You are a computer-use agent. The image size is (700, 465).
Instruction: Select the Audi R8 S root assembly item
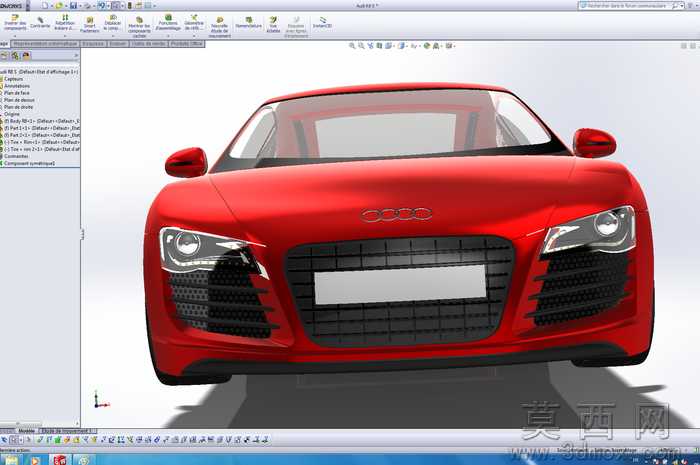(39, 72)
